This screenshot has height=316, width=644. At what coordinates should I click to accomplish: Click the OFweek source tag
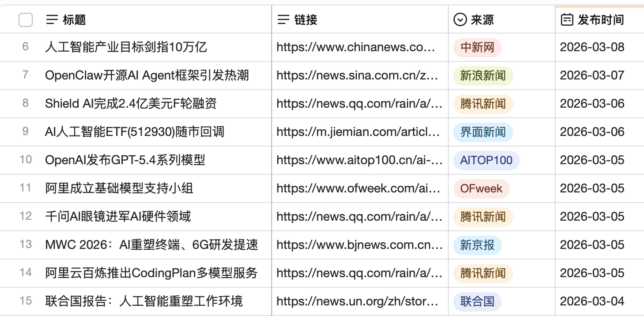[x=481, y=188]
